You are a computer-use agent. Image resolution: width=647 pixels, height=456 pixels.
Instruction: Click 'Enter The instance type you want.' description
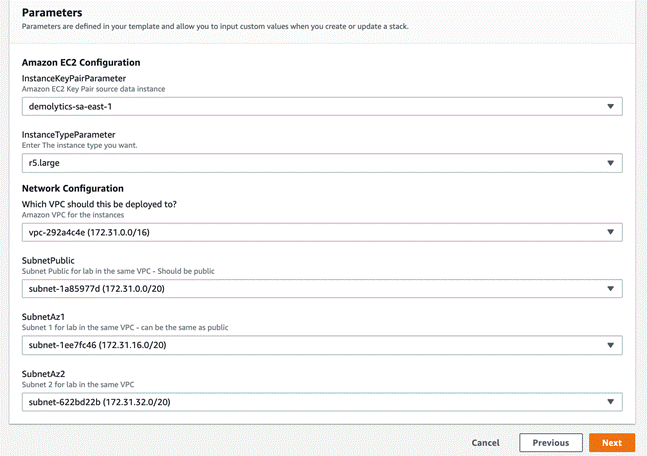79,145
